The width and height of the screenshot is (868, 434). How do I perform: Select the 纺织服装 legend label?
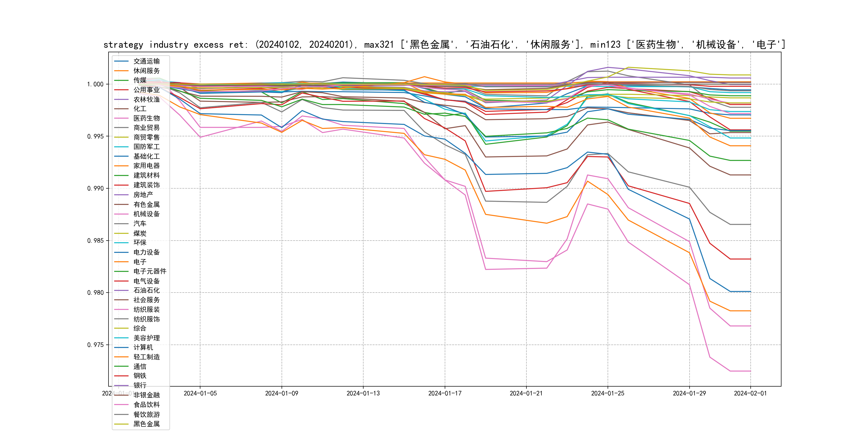tap(146, 309)
